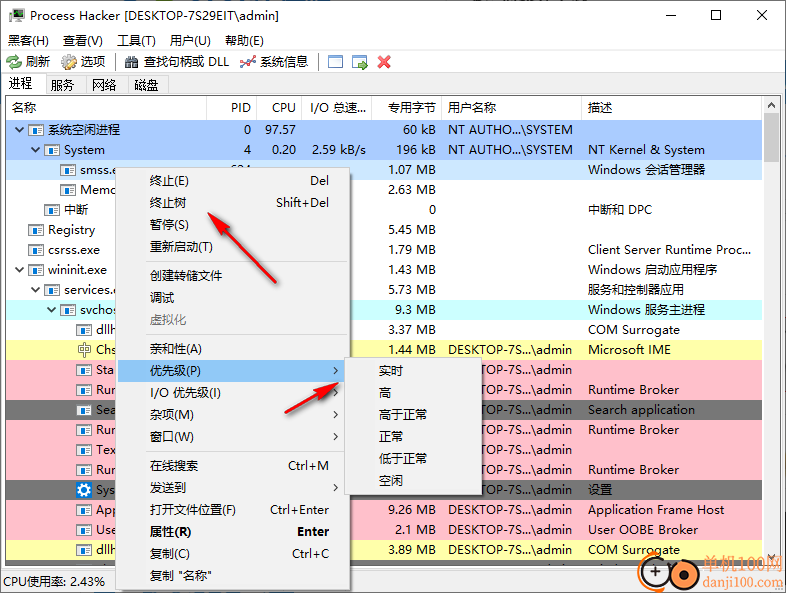Select 复制(C) in the context menu
This screenshot has width=786, height=593.
[x=233, y=554]
